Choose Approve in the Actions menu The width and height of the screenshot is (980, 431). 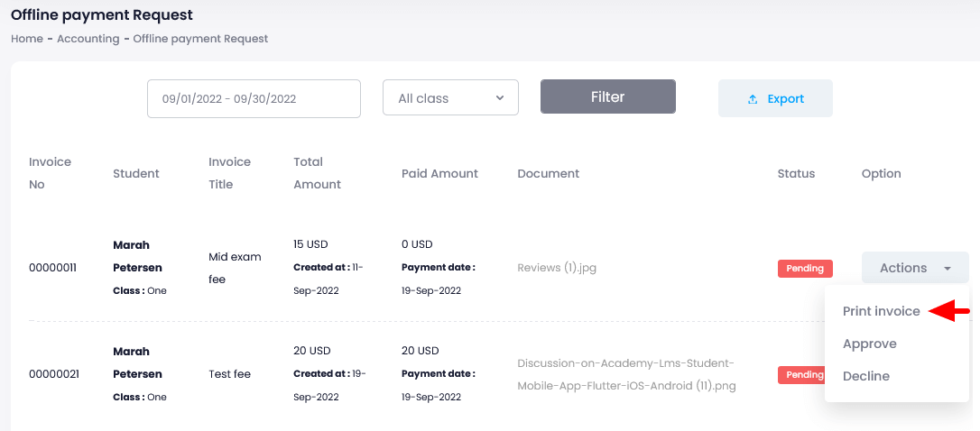pyautogui.click(x=869, y=344)
